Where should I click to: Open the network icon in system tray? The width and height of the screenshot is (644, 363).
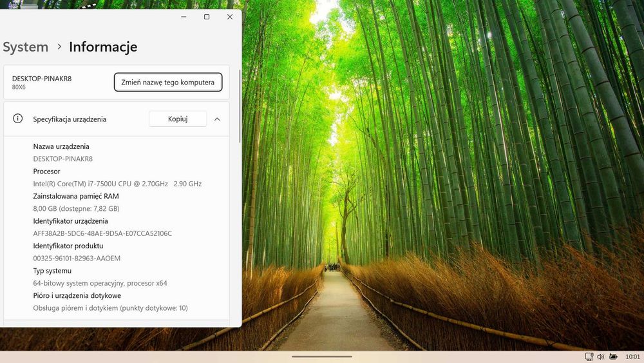pos(589,357)
